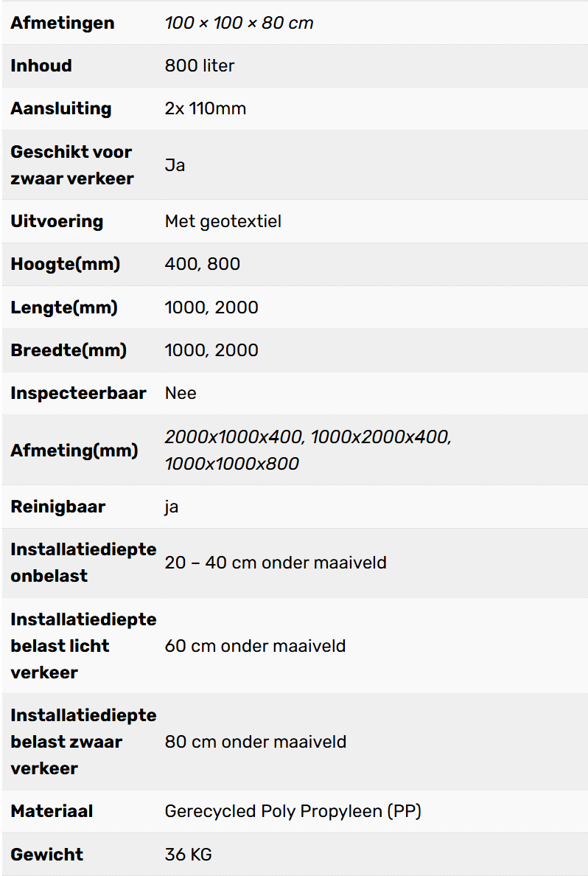Click the Nee value beside Inspecteerbaar
The image size is (588, 876).
click(x=181, y=393)
